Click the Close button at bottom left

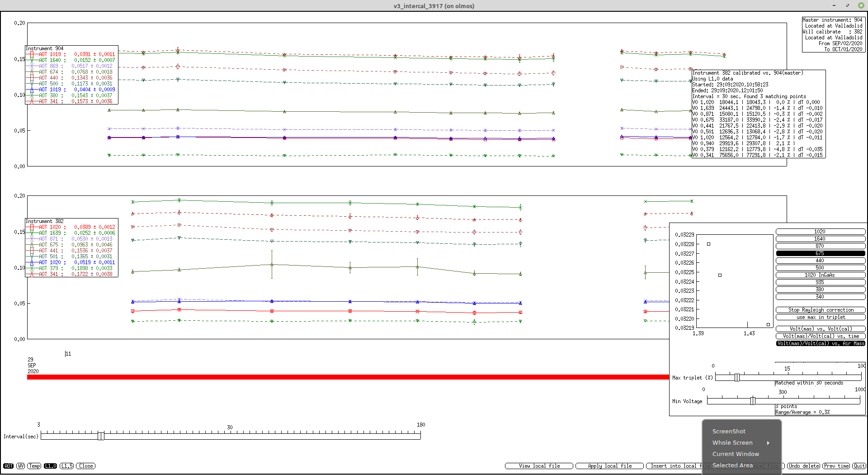tap(86, 466)
